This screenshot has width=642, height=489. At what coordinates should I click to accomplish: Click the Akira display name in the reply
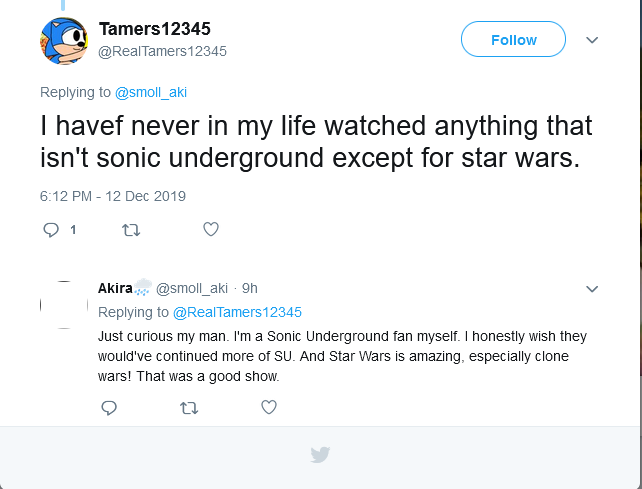click(116, 288)
